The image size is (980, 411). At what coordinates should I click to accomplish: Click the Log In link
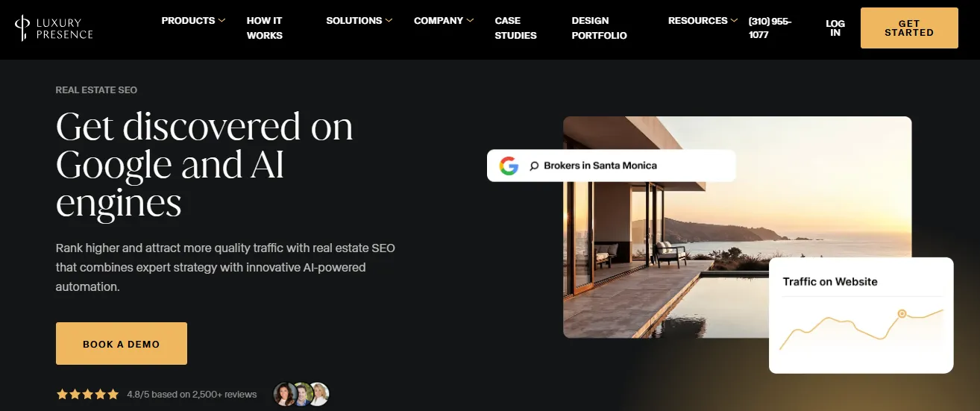(835, 28)
